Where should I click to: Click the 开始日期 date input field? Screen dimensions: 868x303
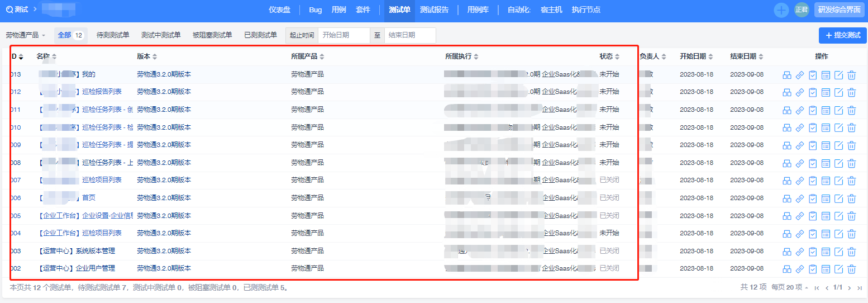tap(344, 35)
